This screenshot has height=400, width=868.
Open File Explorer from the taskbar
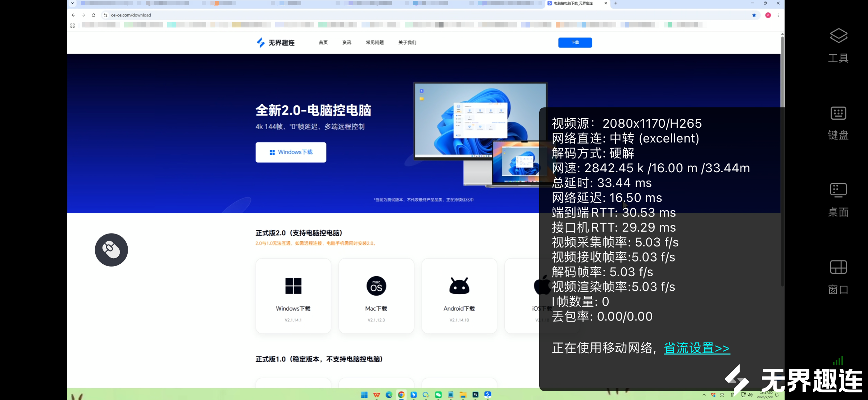point(463,395)
